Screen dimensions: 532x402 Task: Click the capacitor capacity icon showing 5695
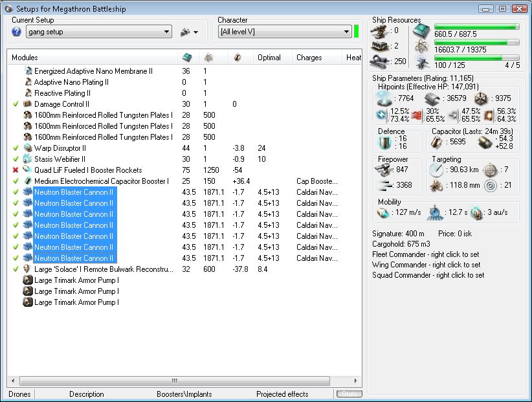[436, 142]
